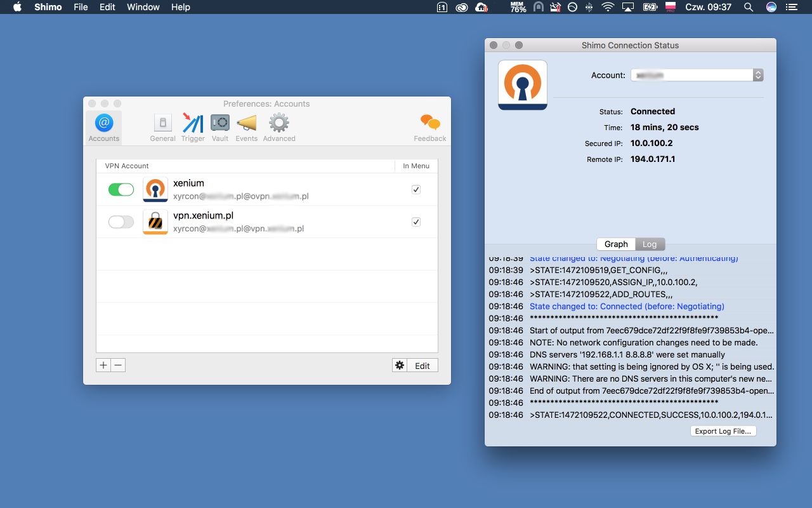Click the Polish flag input source icon

pos(670,7)
